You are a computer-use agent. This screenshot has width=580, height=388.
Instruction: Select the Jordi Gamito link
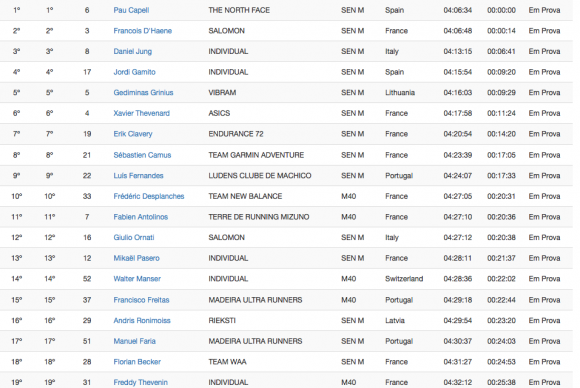pos(134,72)
